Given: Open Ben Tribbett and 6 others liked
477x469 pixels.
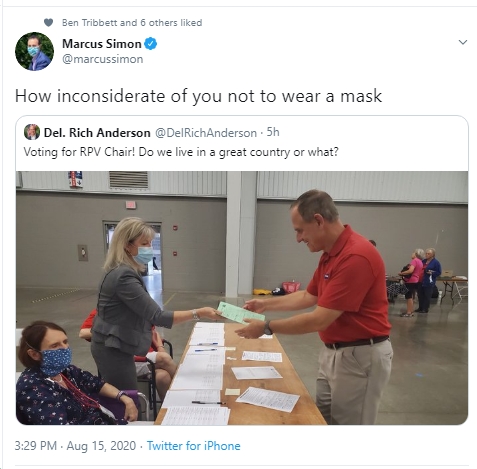Looking at the screenshot, I should (x=132, y=23).
